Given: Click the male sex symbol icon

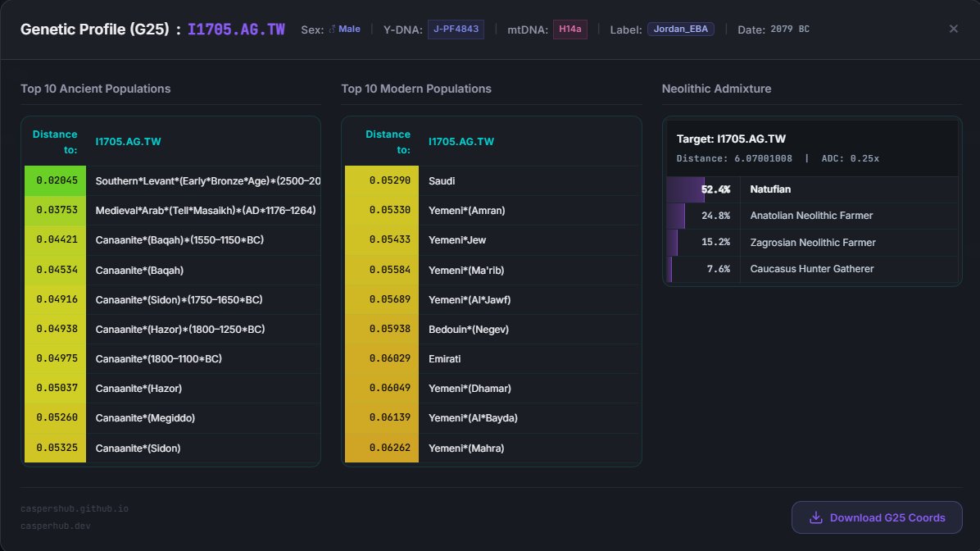Looking at the screenshot, I should coord(333,30).
